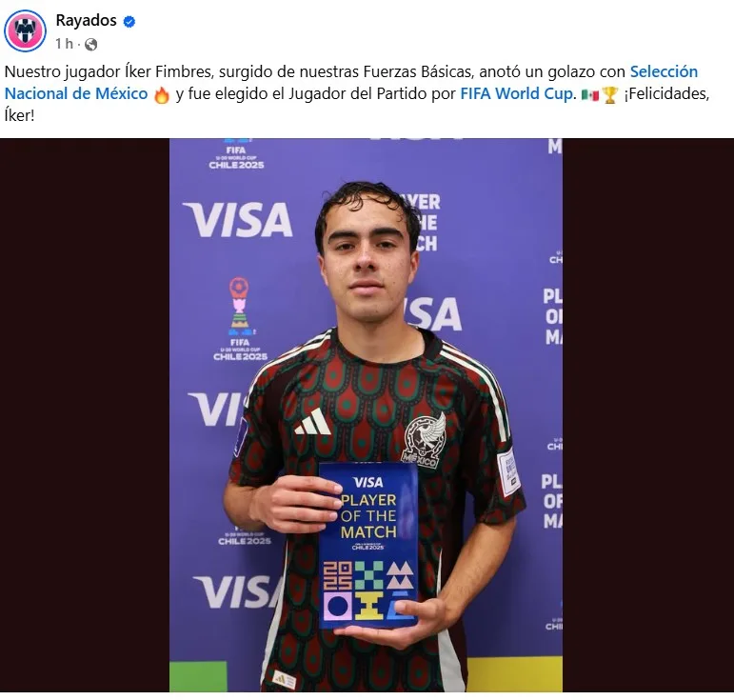Click the trophy emoji in the caption
734x700 pixels.
[x=610, y=95]
